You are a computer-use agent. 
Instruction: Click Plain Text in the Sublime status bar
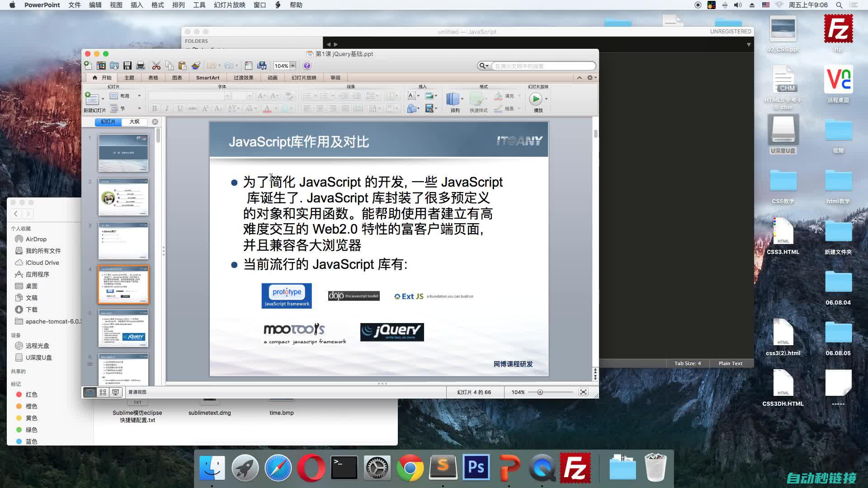(731, 363)
